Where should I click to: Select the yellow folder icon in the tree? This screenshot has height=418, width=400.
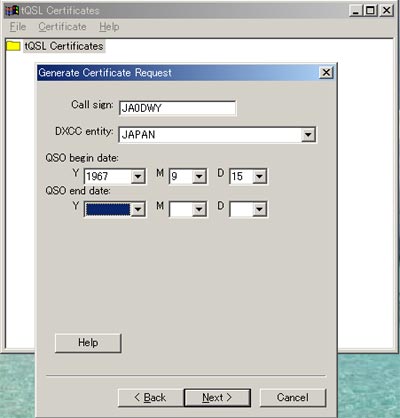13,46
